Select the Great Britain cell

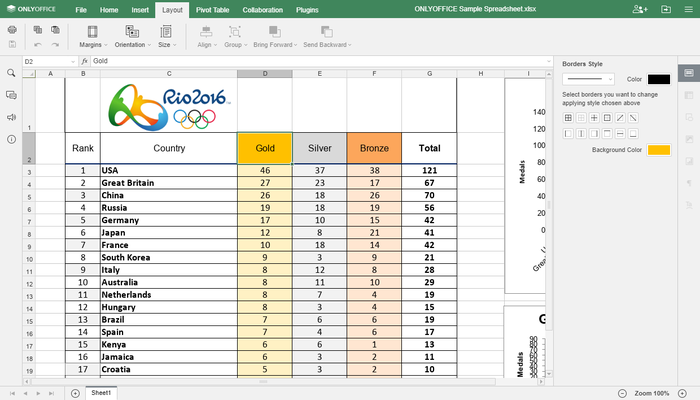(169, 183)
